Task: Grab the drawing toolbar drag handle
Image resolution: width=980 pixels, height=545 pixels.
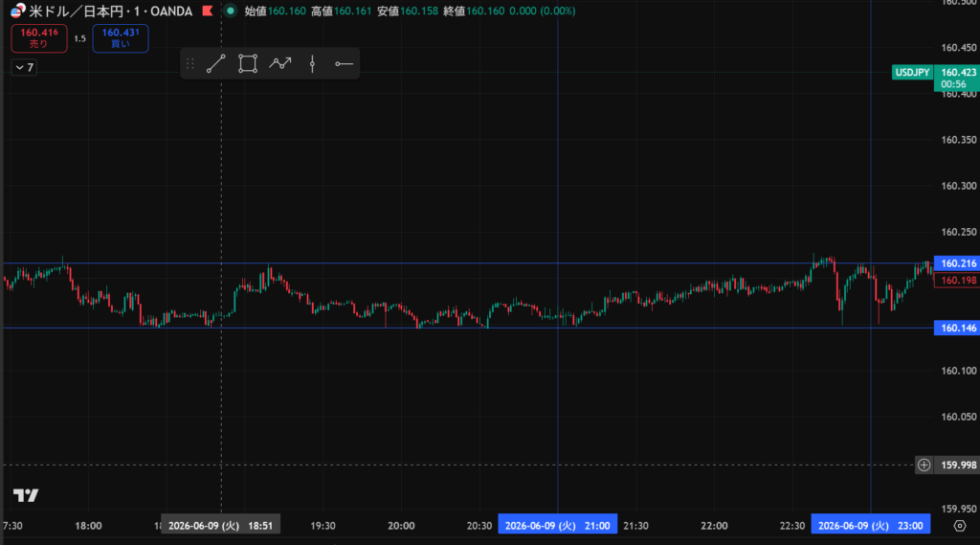Action: (190, 64)
